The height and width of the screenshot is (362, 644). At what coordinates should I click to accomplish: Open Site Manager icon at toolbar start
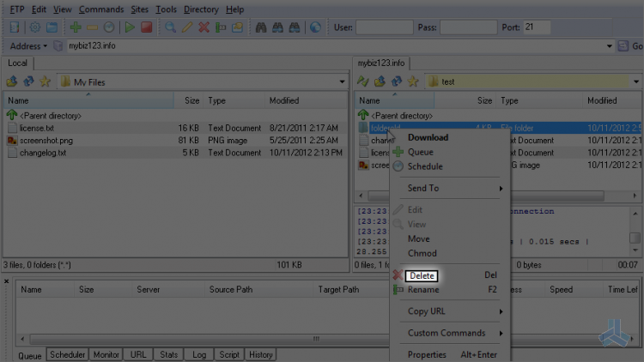(15, 27)
